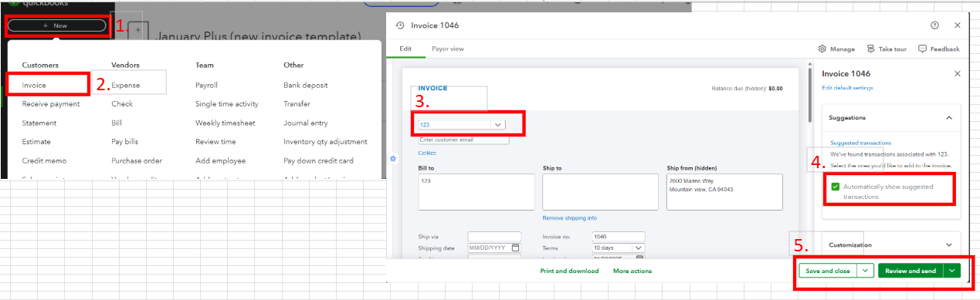Viewport: 980px width, 300px height.
Task: Choose Review time under Team
Action: point(215,142)
